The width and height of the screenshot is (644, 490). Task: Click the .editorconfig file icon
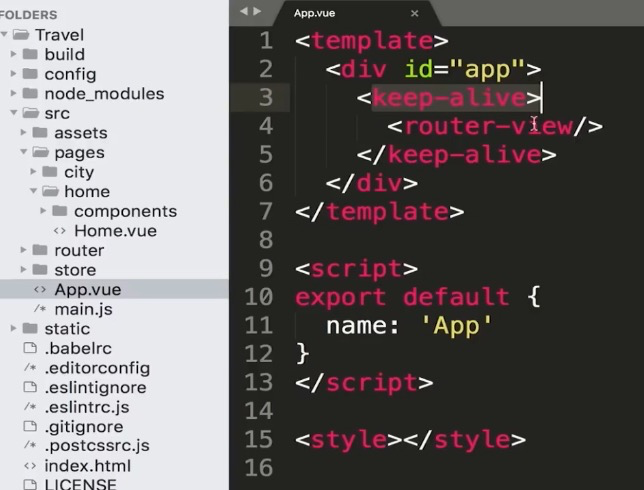[x=30, y=367]
